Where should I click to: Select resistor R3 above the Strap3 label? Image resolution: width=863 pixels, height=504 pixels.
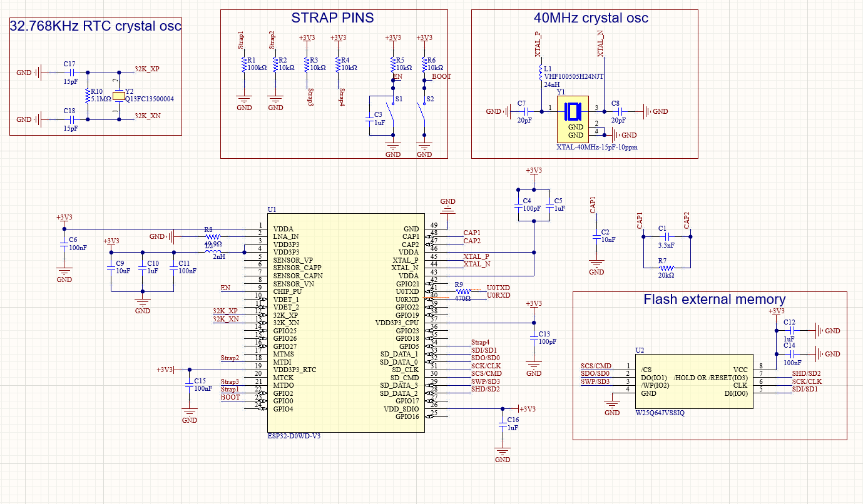pyautogui.click(x=306, y=65)
